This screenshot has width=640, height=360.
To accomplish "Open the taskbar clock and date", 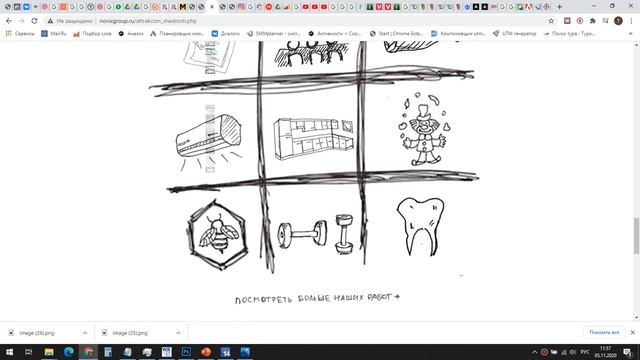I will tap(605, 352).
